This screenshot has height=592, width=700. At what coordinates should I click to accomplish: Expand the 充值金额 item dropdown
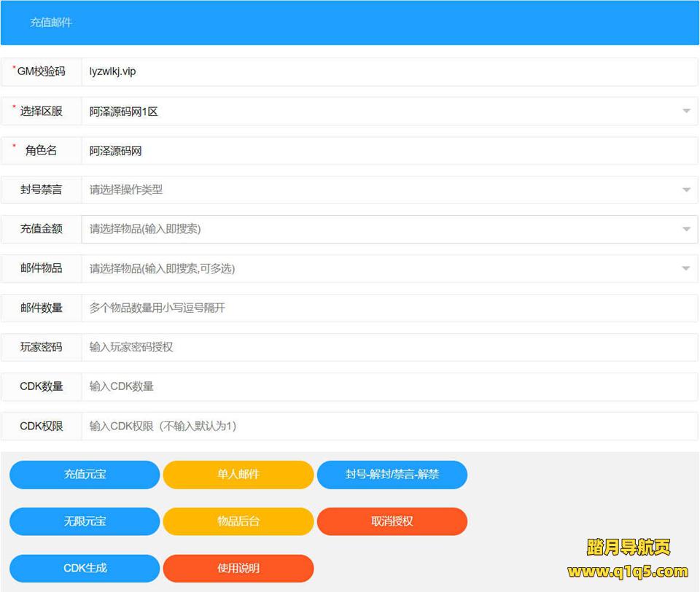tap(389, 229)
